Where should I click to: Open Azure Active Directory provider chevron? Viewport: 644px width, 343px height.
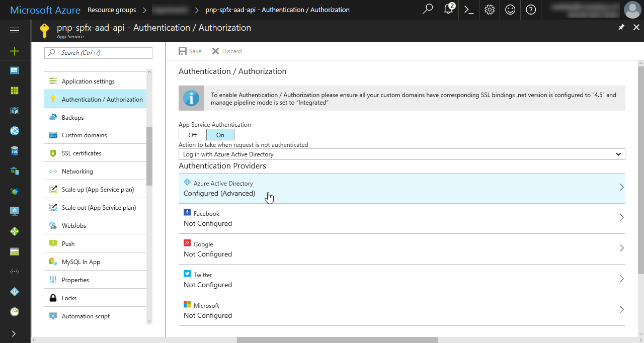[621, 187]
